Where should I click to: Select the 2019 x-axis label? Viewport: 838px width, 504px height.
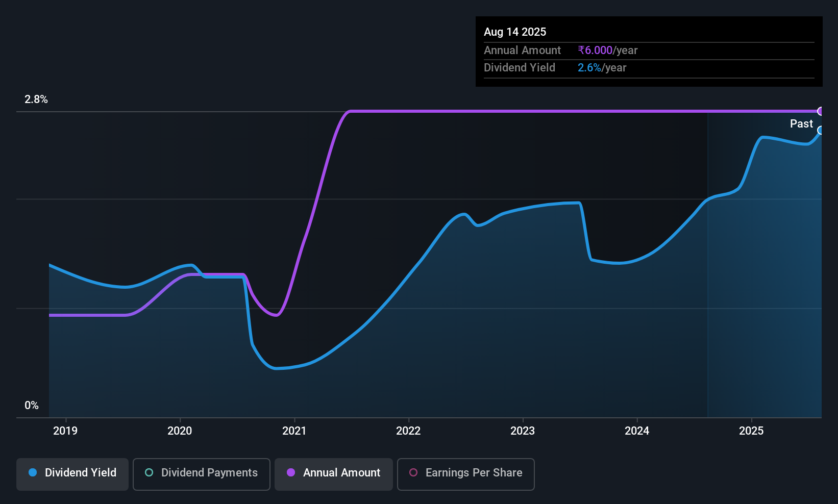coord(65,431)
